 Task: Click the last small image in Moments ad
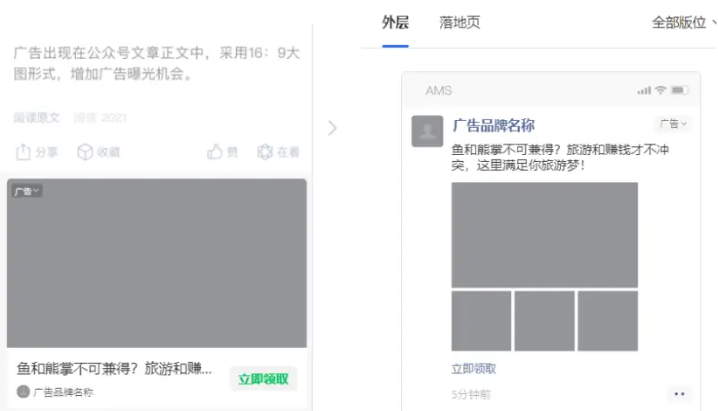tap(608, 321)
